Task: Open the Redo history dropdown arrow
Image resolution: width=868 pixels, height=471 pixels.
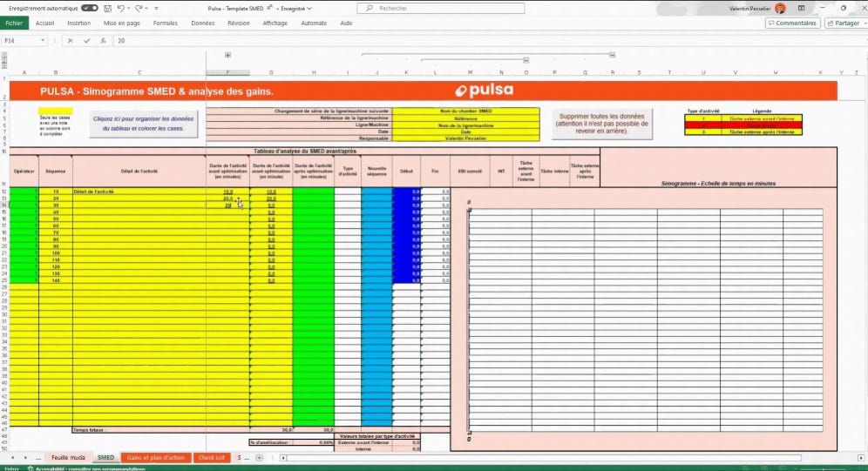Action: pos(146,9)
